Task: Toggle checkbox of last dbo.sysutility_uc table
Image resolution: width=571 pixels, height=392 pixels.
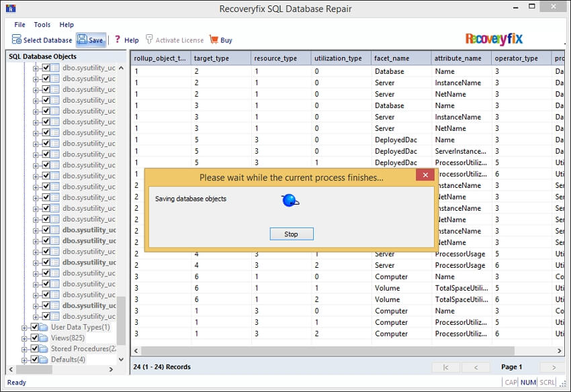Action: click(46, 316)
